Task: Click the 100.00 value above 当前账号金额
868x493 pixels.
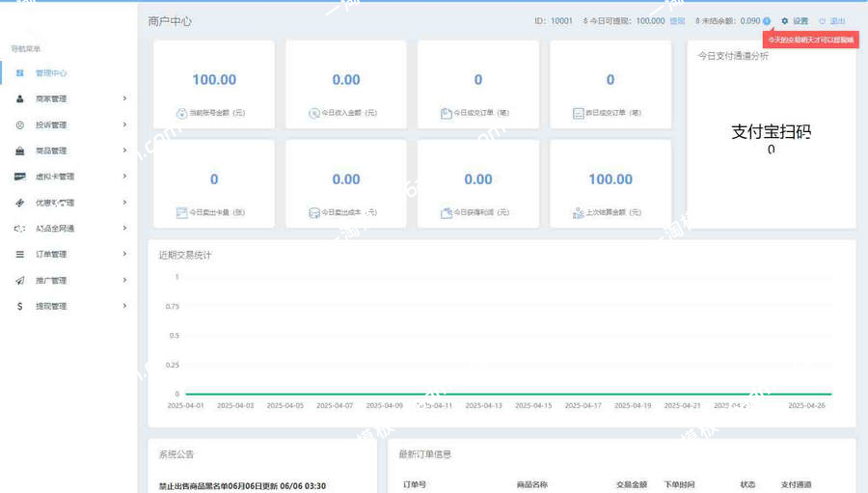Action: (214, 80)
